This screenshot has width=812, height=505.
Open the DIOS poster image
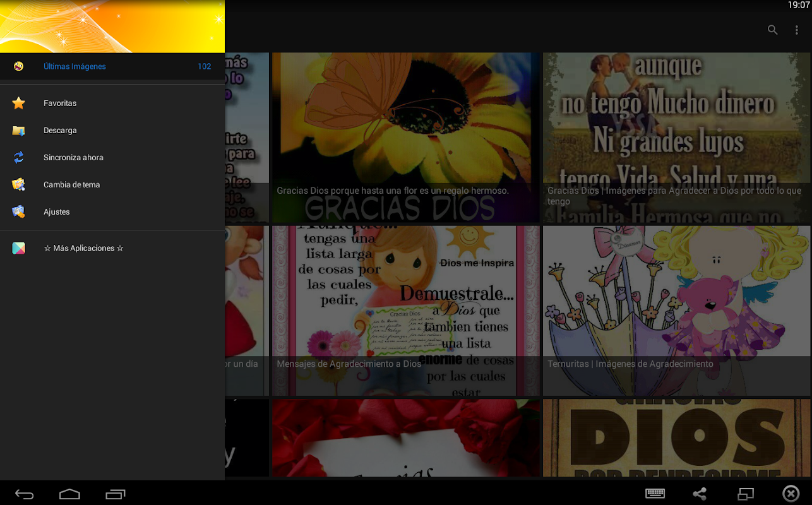coord(676,438)
